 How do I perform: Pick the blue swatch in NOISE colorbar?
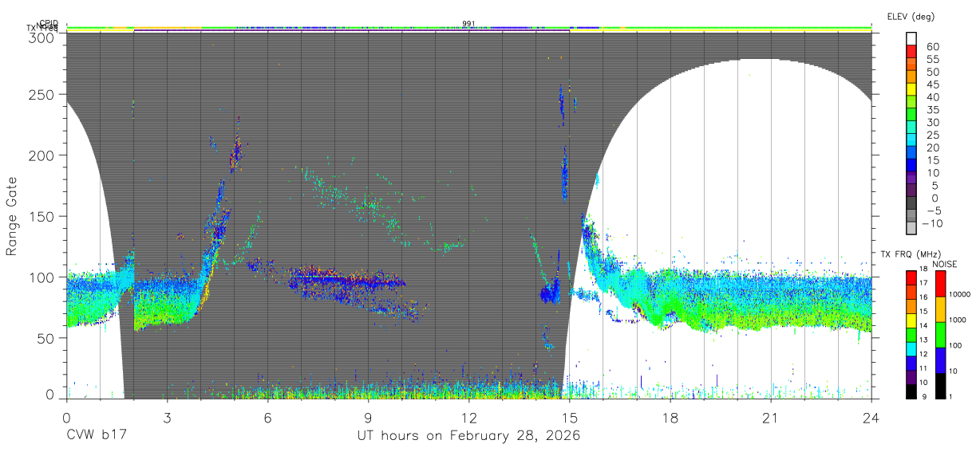pos(940,360)
